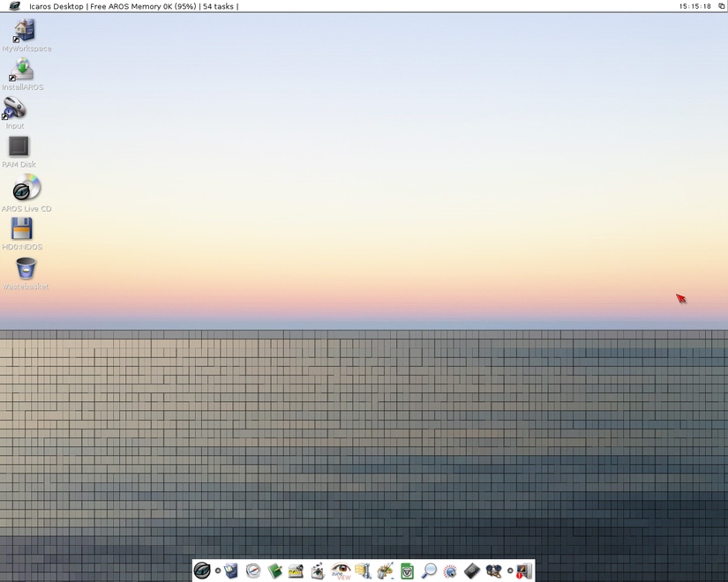This screenshot has width=728, height=582.
Task: Click the Icaros Desktop menu bar title
Action: [x=51, y=6]
